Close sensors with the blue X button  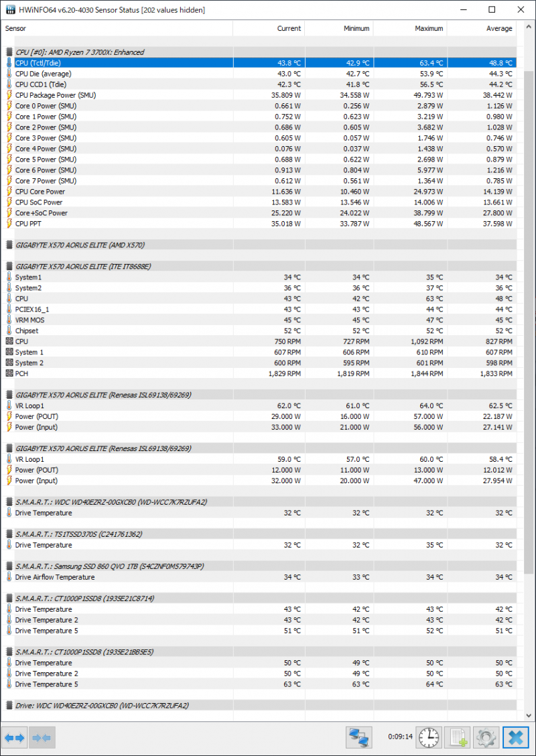point(516,737)
